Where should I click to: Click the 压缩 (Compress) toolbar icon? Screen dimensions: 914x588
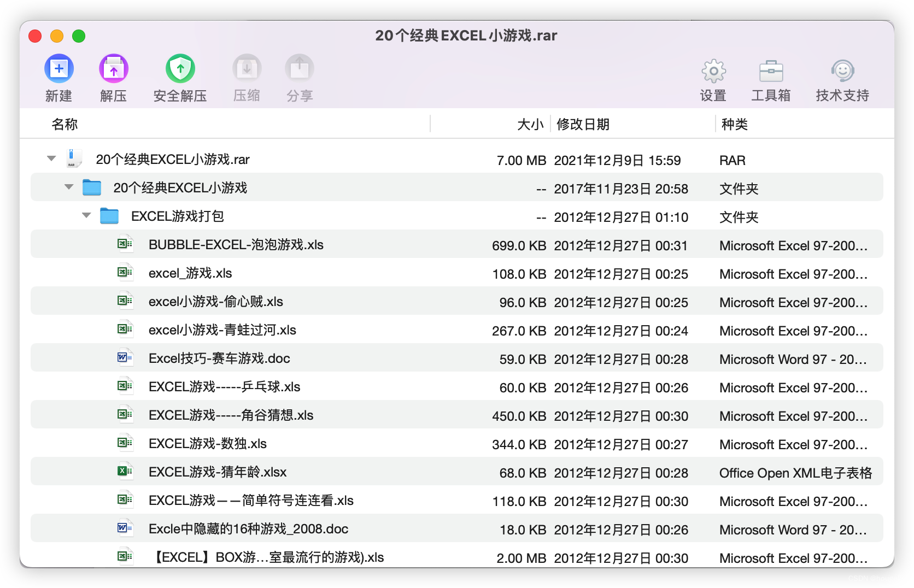(247, 69)
